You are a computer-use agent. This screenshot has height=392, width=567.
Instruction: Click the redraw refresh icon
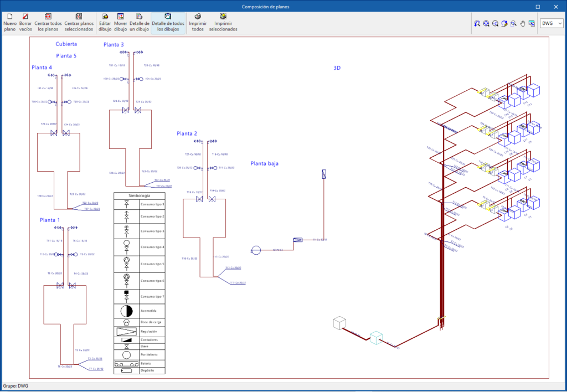pyautogui.click(x=504, y=23)
